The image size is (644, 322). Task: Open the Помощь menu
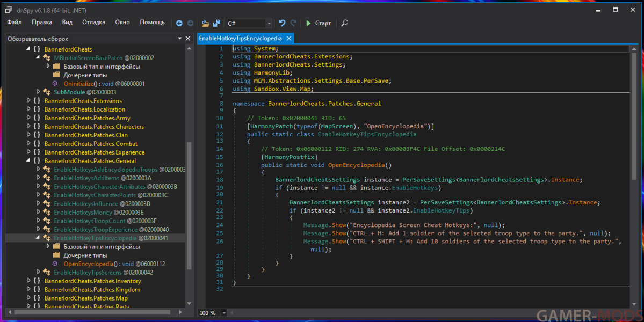(x=152, y=22)
